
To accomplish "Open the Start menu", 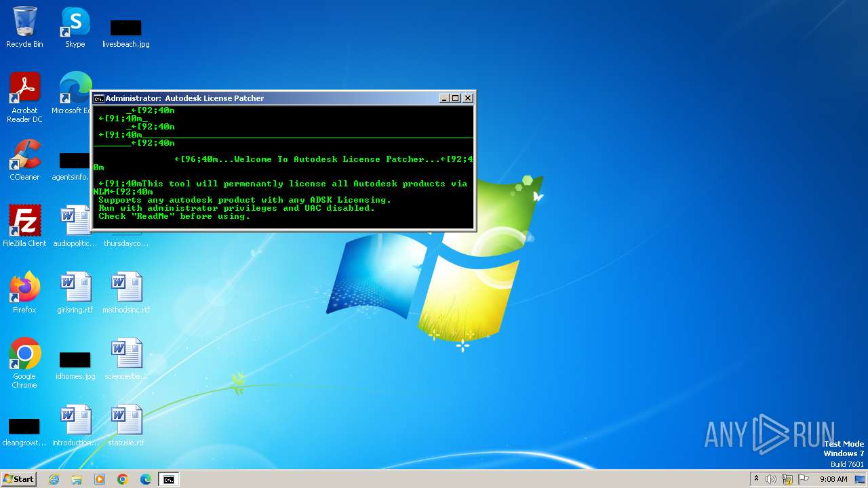I will [x=18, y=479].
